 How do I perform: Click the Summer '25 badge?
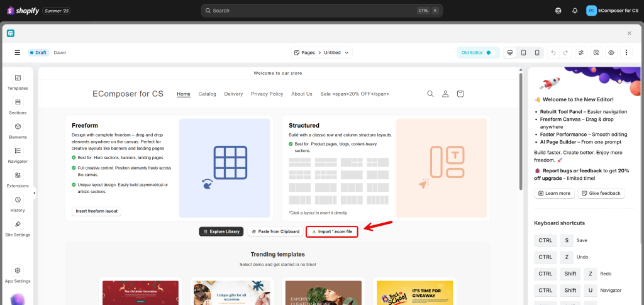pos(56,11)
